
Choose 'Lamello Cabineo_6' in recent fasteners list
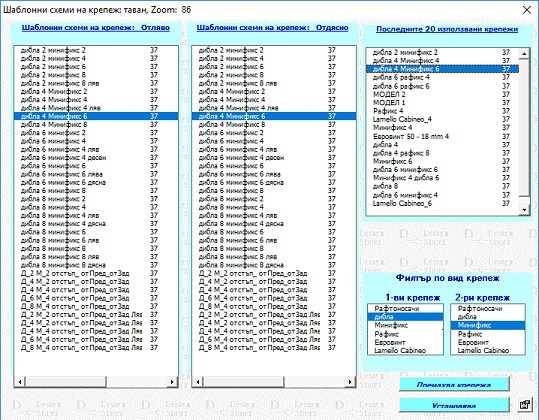pos(442,203)
